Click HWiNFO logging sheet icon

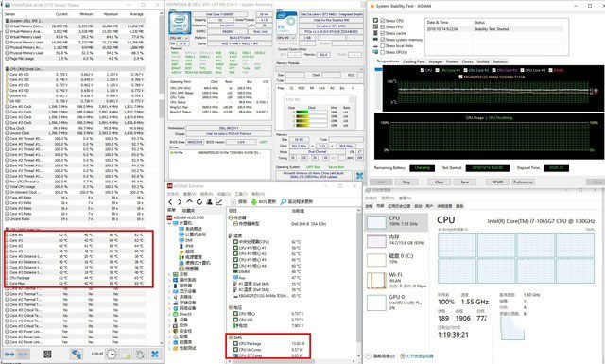tap(126, 354)
